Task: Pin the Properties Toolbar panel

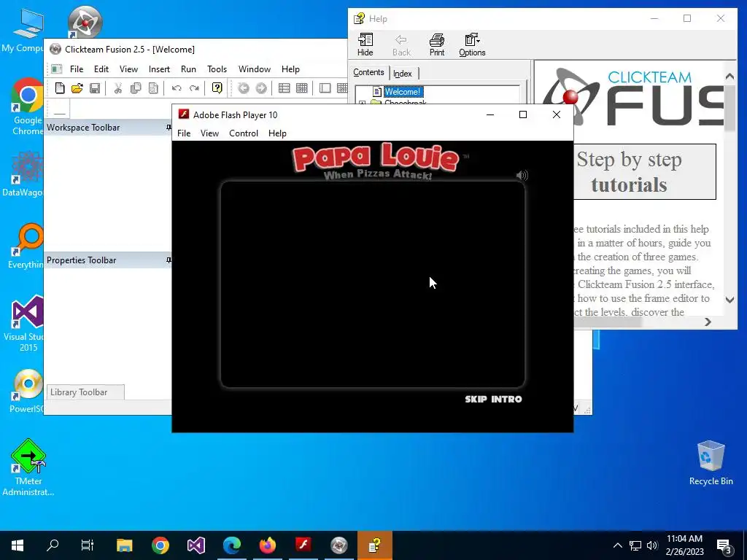Action: click(x=169, y=260)
